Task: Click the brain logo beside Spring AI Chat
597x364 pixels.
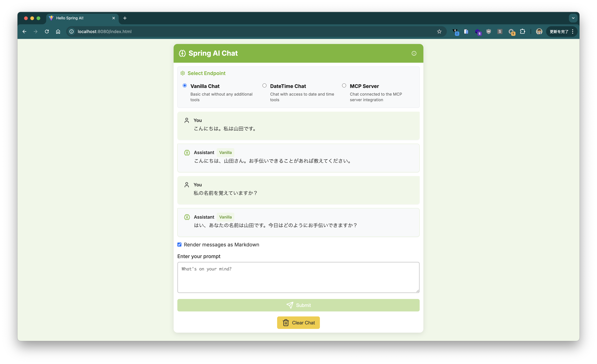Action: [x=182, y=53]
